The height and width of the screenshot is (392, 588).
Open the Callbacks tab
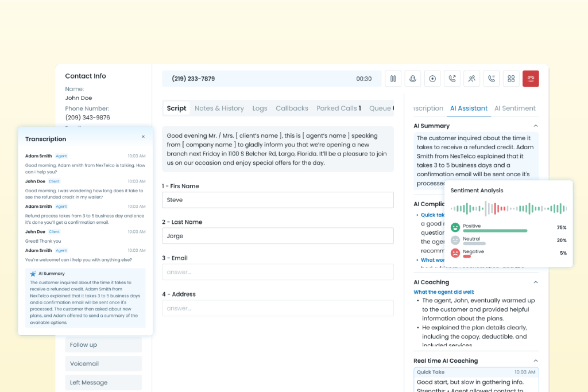[292, 108]
